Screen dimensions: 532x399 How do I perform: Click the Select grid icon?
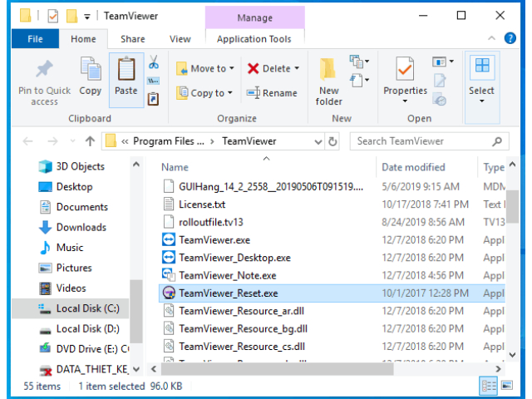[482, 66]
